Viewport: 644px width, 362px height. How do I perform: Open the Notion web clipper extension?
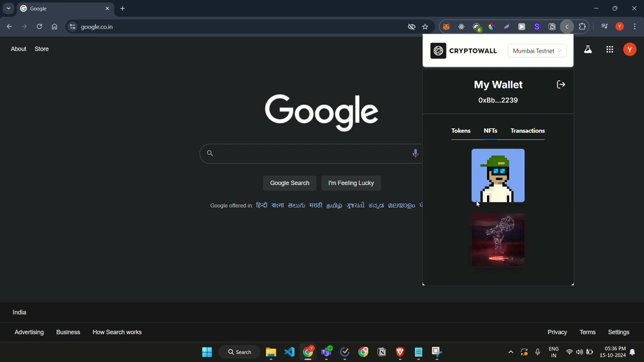(552, 27)
